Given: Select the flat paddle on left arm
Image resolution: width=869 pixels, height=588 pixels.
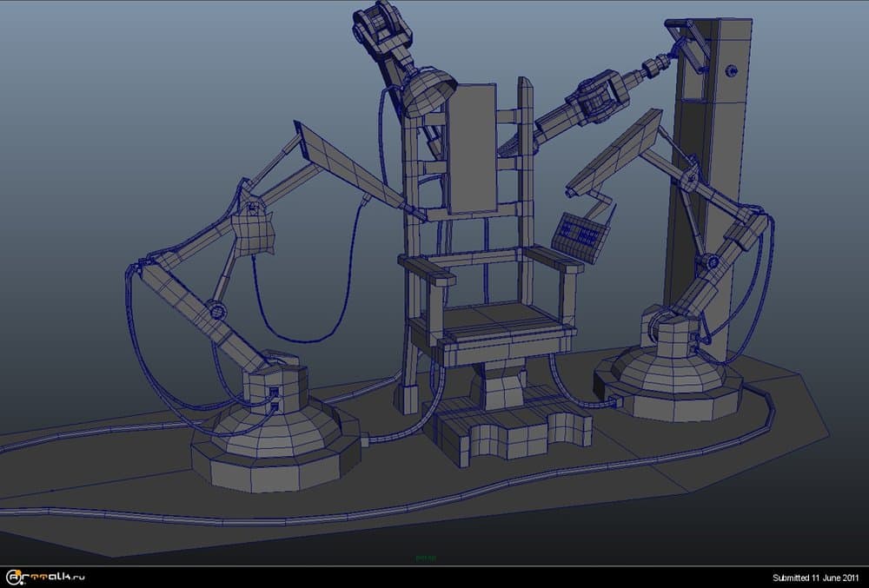Looking at the screenshot, I should [348, 169].
